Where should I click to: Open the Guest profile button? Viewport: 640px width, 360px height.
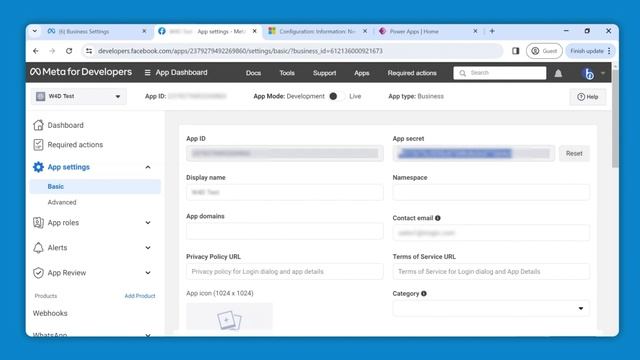[544, 51]
